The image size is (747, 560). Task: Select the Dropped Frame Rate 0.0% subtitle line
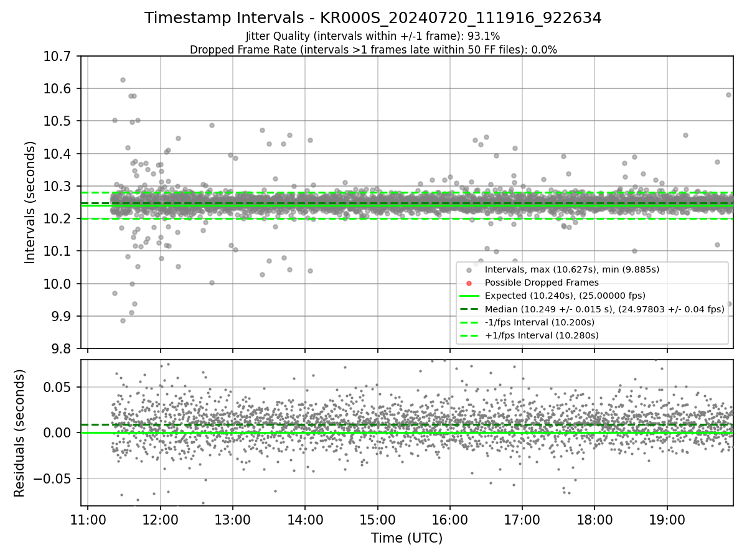click(x=374, y=50)
